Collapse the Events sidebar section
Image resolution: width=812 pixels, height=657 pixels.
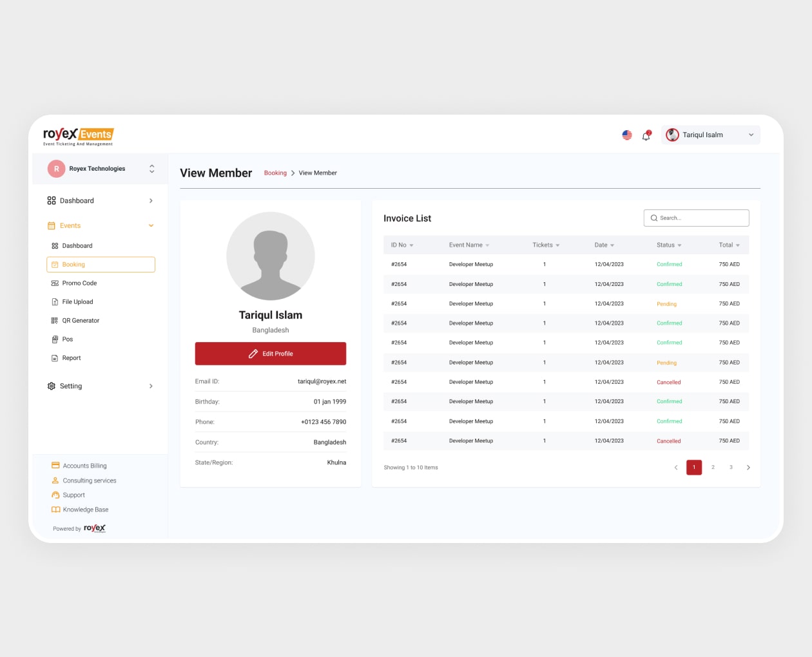click(x=151, y=226)
